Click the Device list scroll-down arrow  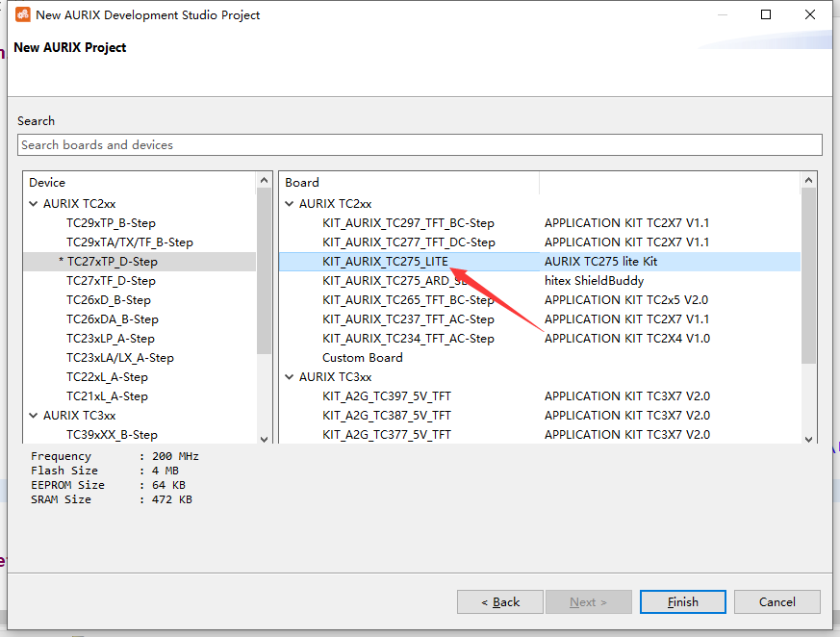point(264,440)
